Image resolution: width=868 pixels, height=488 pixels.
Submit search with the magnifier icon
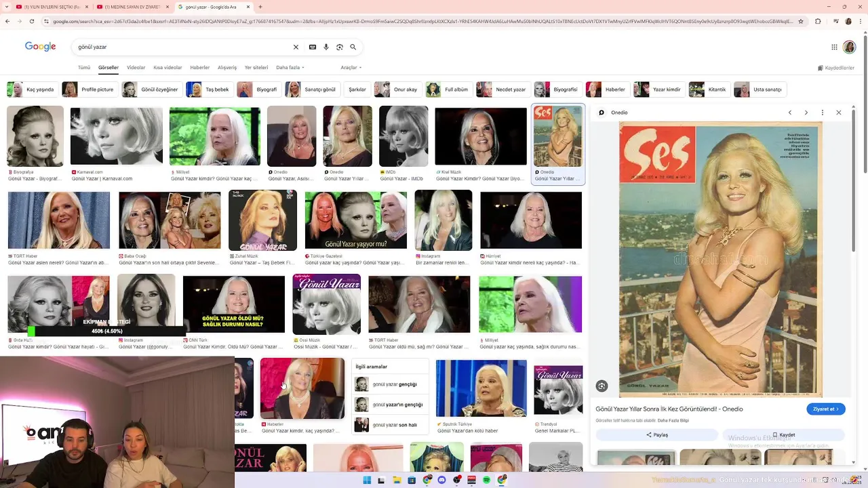click(x=353, y=47)
